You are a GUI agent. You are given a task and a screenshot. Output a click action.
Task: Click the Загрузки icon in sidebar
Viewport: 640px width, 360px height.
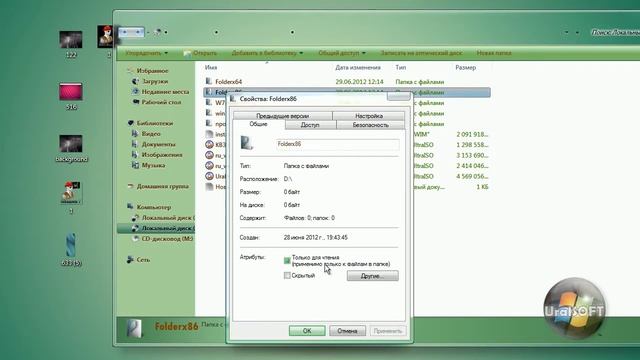pyautogui.click(x=136, y=81)
